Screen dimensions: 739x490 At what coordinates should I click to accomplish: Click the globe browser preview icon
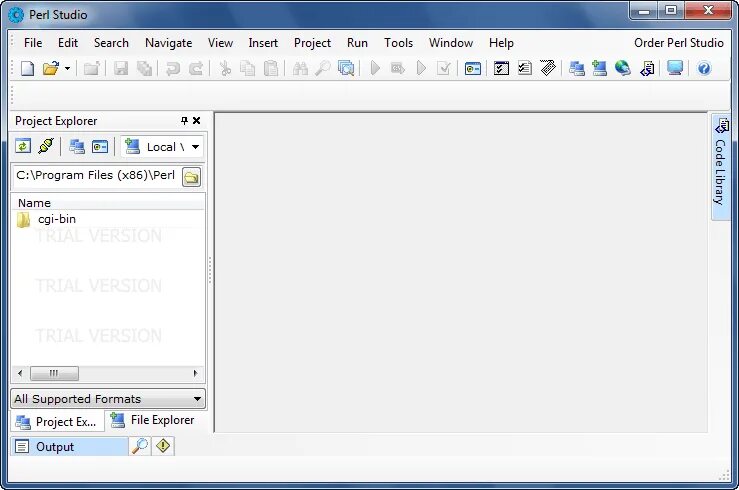[x=623, y=68]
